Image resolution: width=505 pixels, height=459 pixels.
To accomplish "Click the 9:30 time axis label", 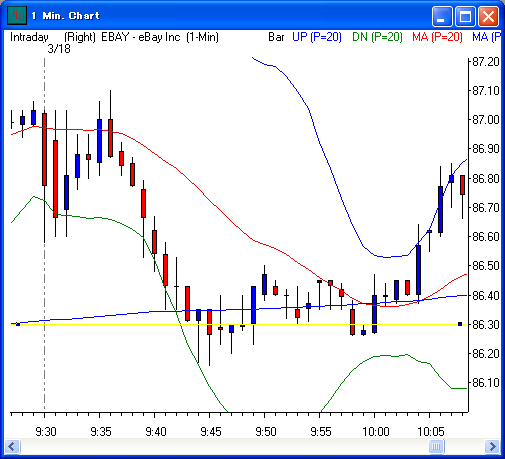I will point(46,432).
